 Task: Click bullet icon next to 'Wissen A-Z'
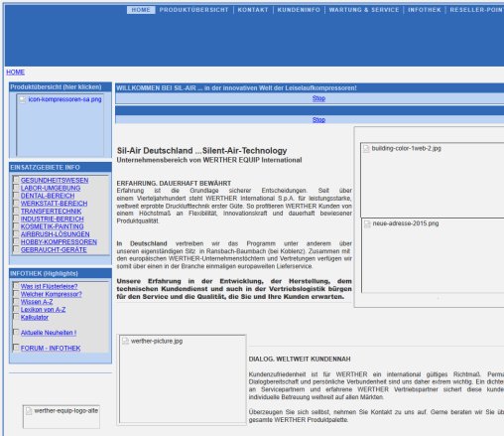pos(16,301)
